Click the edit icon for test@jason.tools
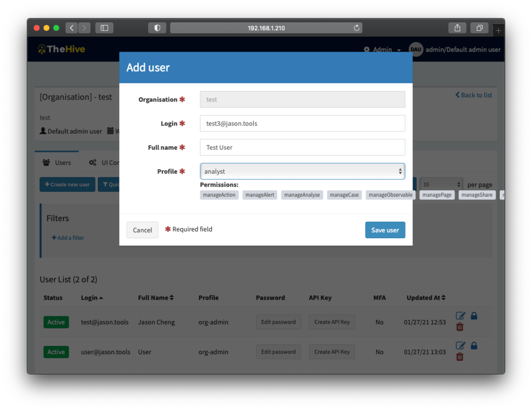532x410 pixels. 460,316
